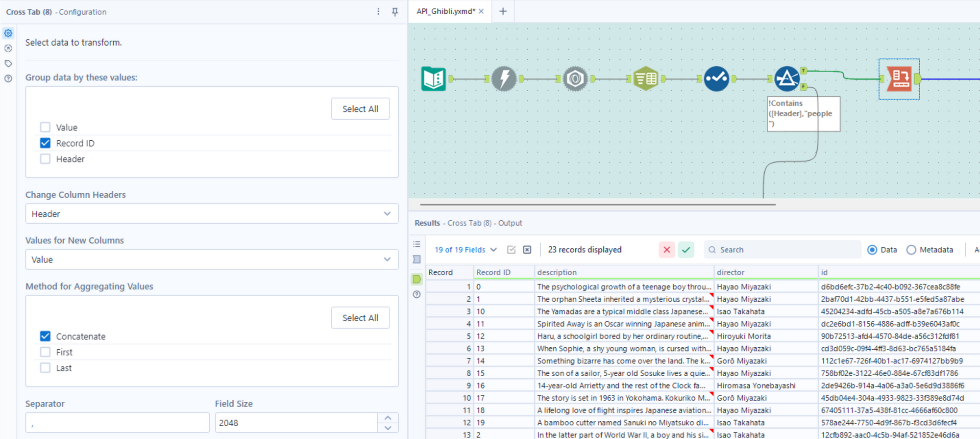Click Select All for grouping values
980x439 pixels.
point(360,109)
